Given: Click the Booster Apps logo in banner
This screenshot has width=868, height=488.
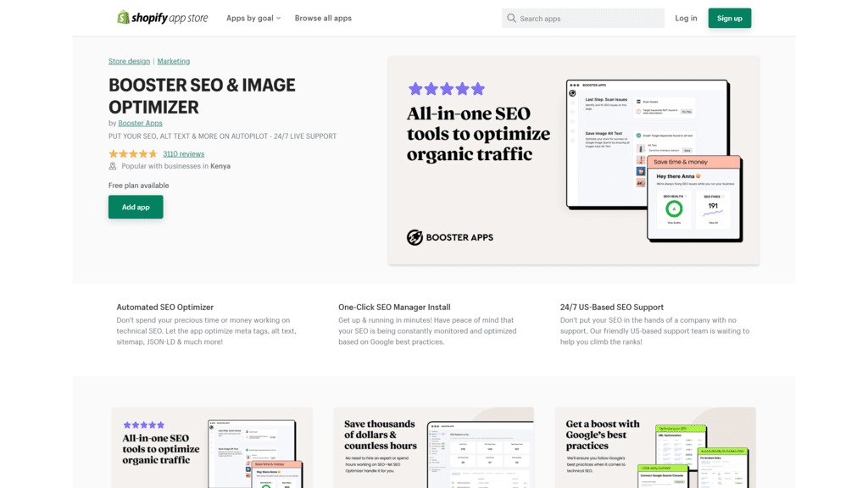Looking at the screenshot, I should tap(449, 237).
